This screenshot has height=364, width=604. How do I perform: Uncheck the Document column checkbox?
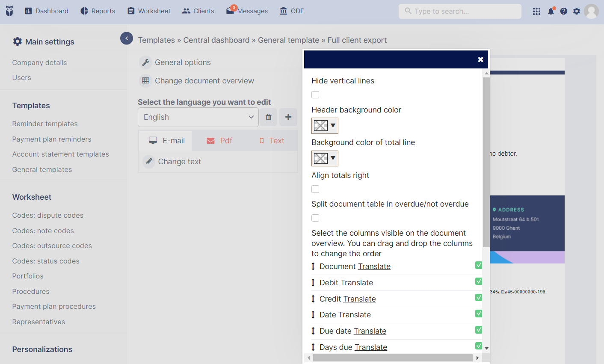pos(479,265)
